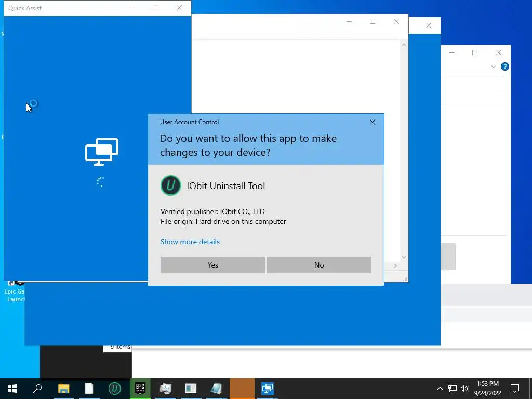The width and height of the screenshot is (532, 399).
Task: Click the scroll-down arrow in the white window
Action: pyautogui.click(x=404, y=257)
